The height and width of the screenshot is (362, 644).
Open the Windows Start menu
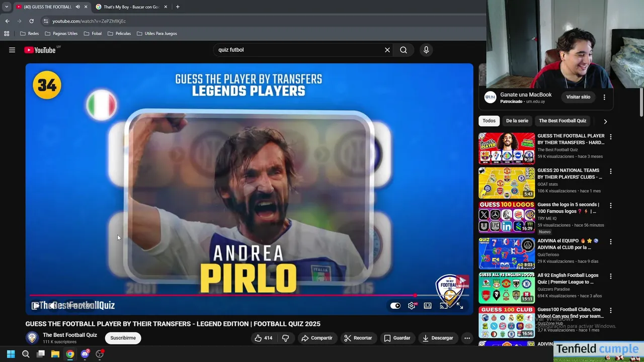click(x=11, y=354)
